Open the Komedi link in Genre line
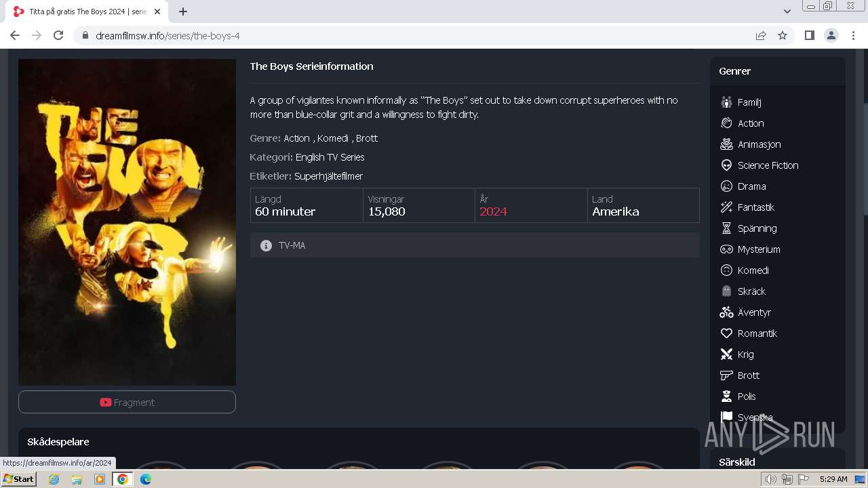 point(333,138)
